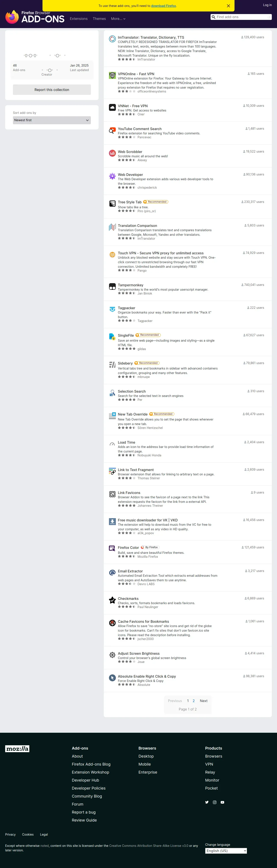Image resolution: width=277 pixels, height=868 pixels.
Task: Click the Load Time gauge icon
Action: [x=112, y=444]
